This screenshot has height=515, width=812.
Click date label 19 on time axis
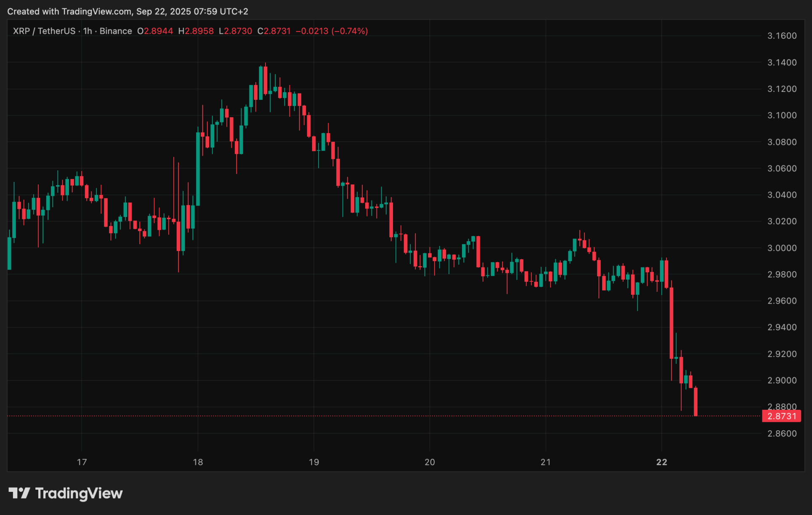pos(314,462)
